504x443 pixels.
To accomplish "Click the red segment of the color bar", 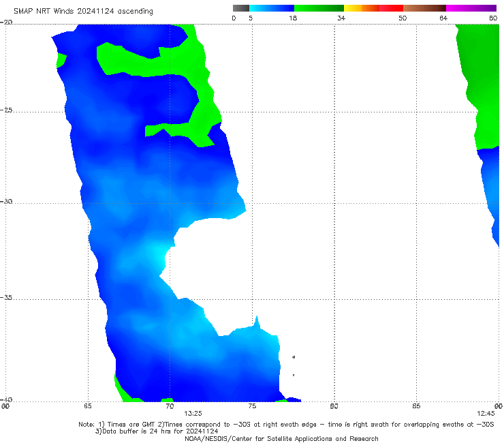I will coord(391,8).
